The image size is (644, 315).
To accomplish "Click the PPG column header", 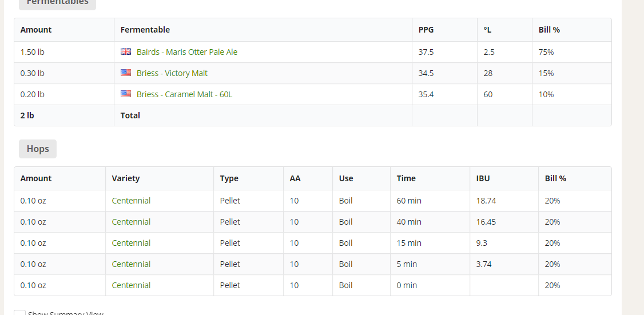I will coord(426,30).
